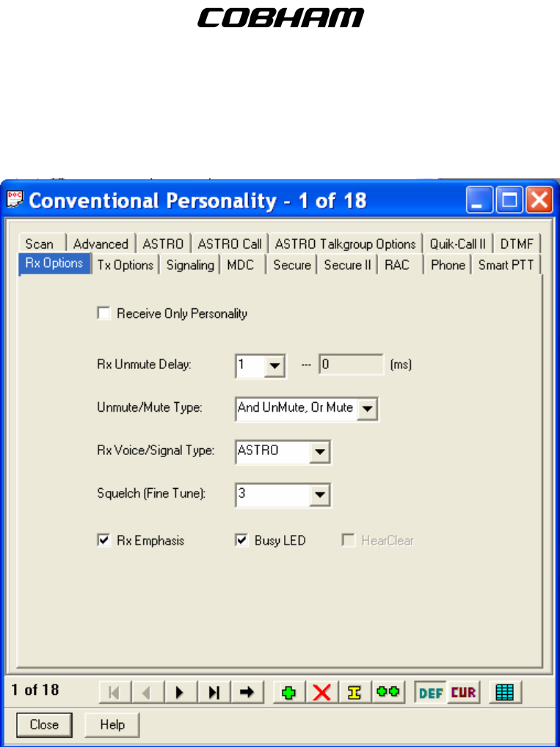Add a new record with green plus
The width and height of the screenshot is (560, 747).
pyautogui.click(x=289, y=692)
